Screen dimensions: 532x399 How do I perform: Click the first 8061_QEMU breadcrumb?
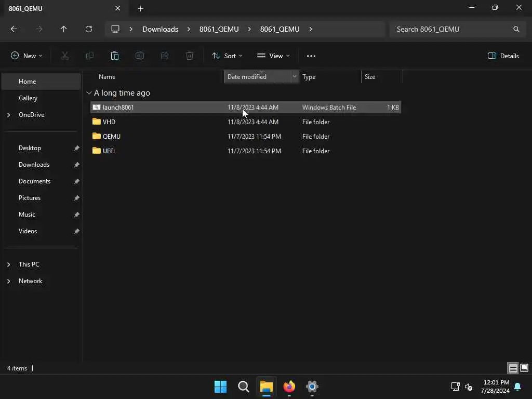(x=219, y=29)
